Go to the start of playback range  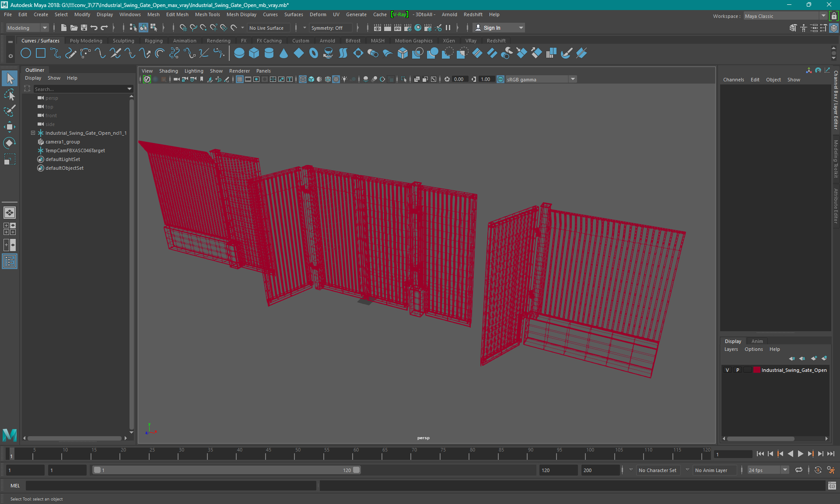point(760,454)
